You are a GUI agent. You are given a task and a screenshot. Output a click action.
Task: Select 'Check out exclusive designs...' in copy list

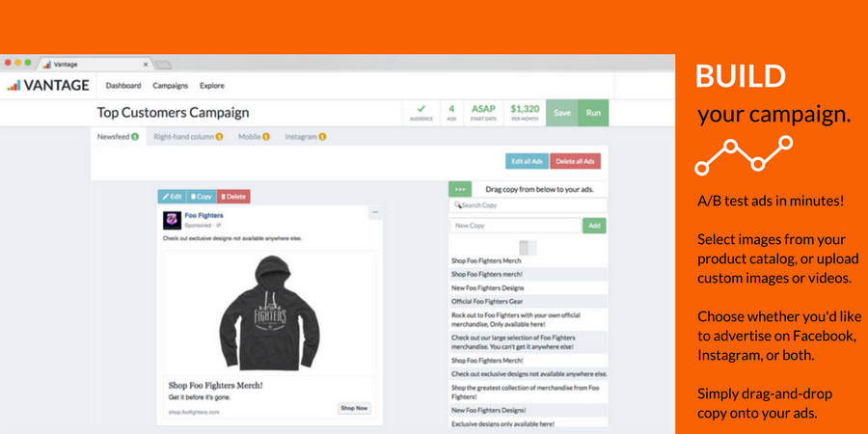[x=529, y=374]
